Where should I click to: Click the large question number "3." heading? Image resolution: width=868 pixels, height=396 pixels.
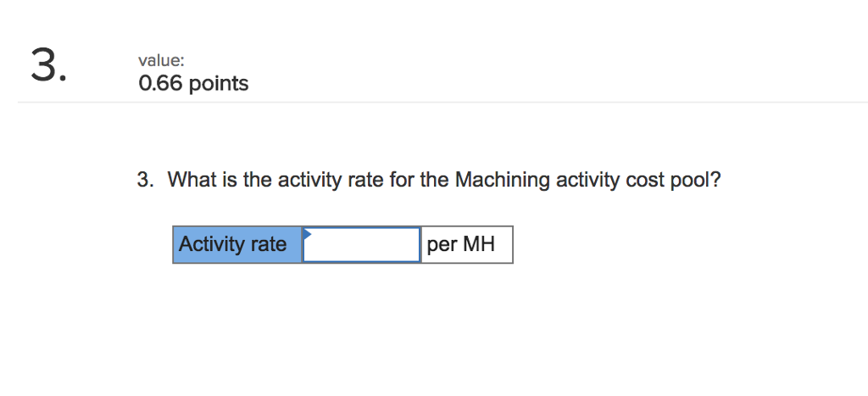(x=47, y=67)
